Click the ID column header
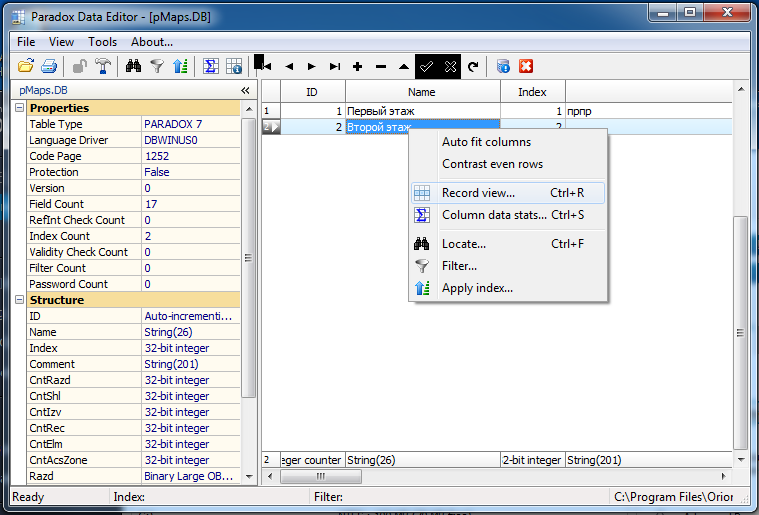The width and height of the screenshot is (759, 515). point(313,92)
